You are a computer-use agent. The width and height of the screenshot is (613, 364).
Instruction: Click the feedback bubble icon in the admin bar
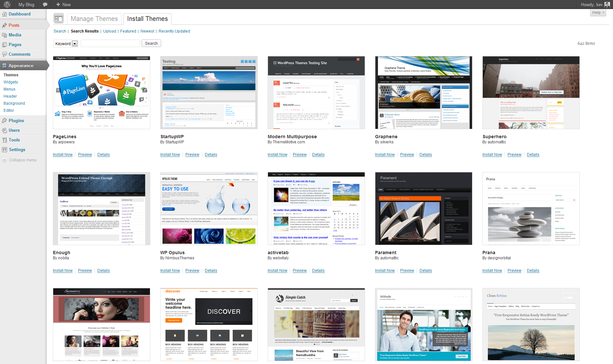pos(45,5)
